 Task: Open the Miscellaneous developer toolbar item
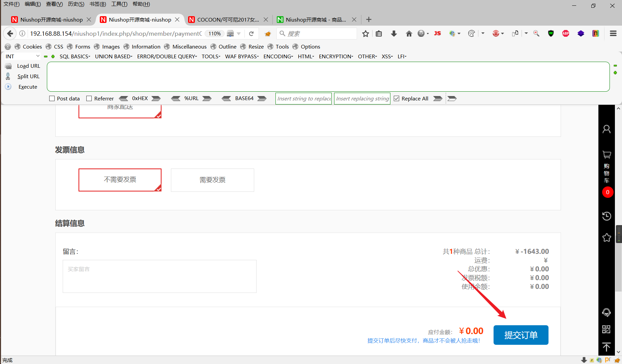pos(185,47)
